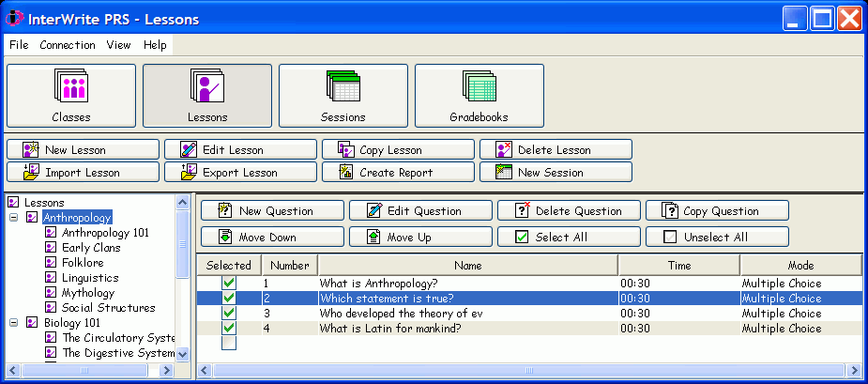The height and width of the screenshot is (384, 868).
Task: Select row 'Who developed the theory of ev'
Action: [x=530, y=313]
